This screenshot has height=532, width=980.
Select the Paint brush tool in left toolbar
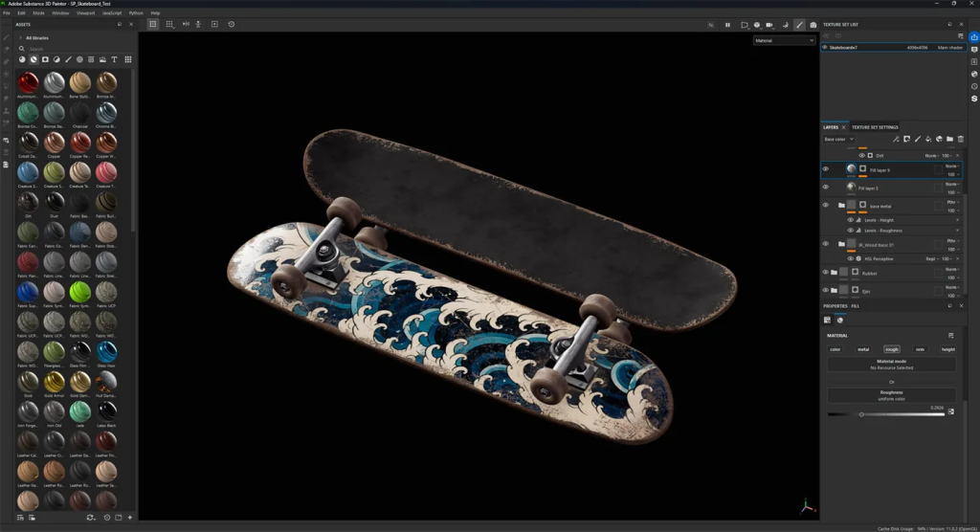[7, 37]
